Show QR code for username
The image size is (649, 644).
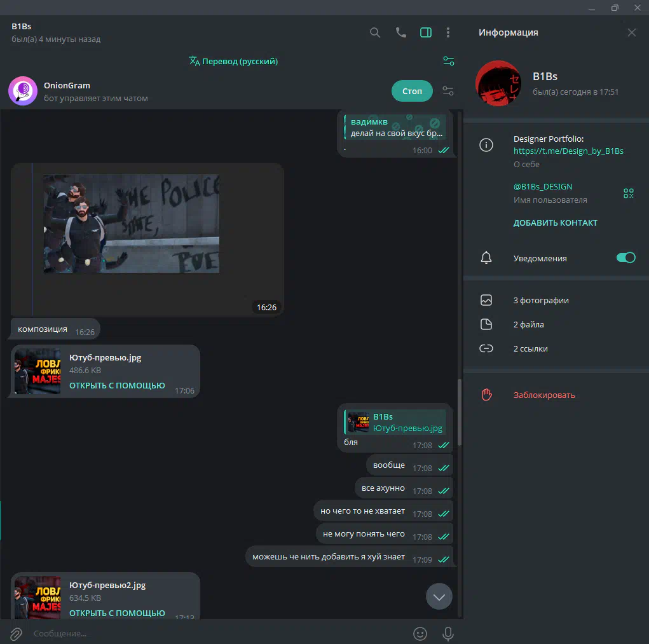[628, 193]
